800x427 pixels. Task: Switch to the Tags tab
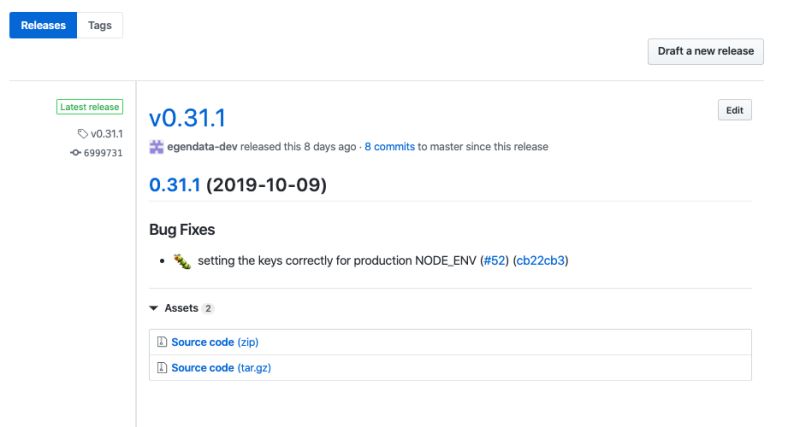point(100,25)
